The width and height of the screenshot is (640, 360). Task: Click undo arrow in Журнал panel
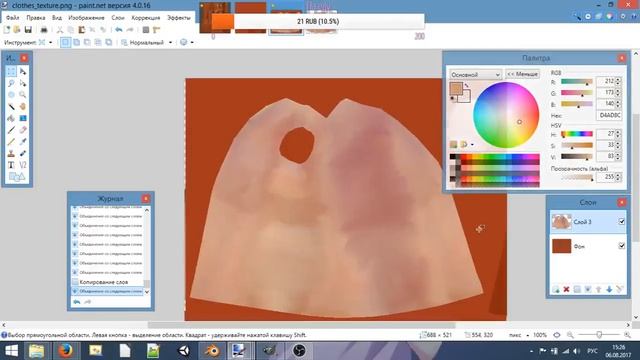click(x=77, y=302)
